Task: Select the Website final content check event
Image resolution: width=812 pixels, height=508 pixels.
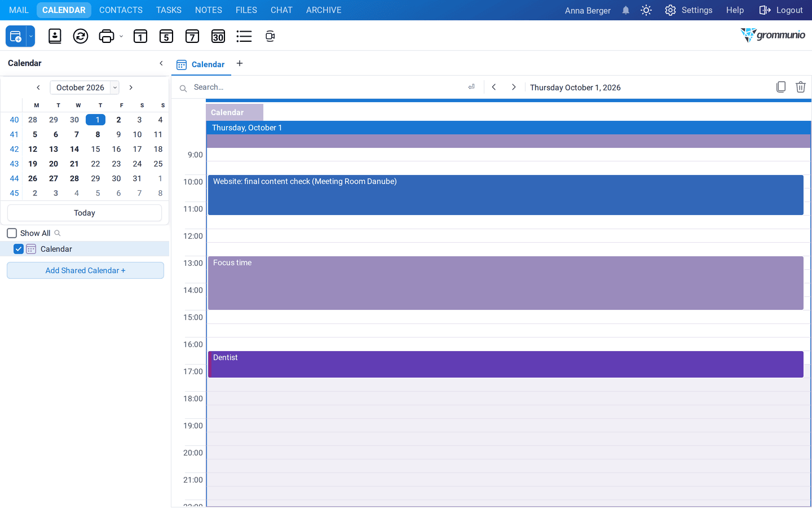Action: coord(506,195)
